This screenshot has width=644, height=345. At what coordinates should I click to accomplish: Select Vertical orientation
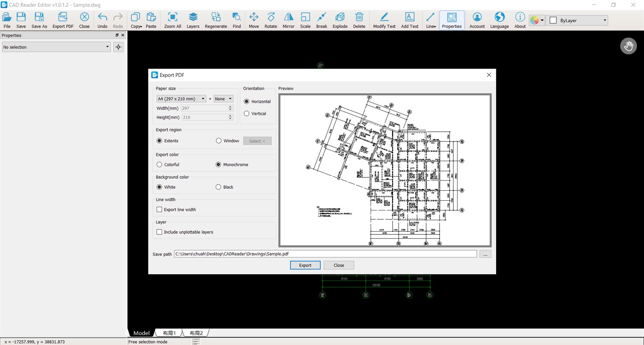click(247, 113)
